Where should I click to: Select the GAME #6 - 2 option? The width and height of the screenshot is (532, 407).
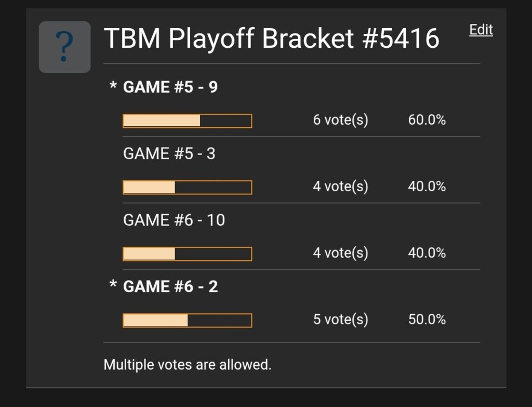point(170,286)
